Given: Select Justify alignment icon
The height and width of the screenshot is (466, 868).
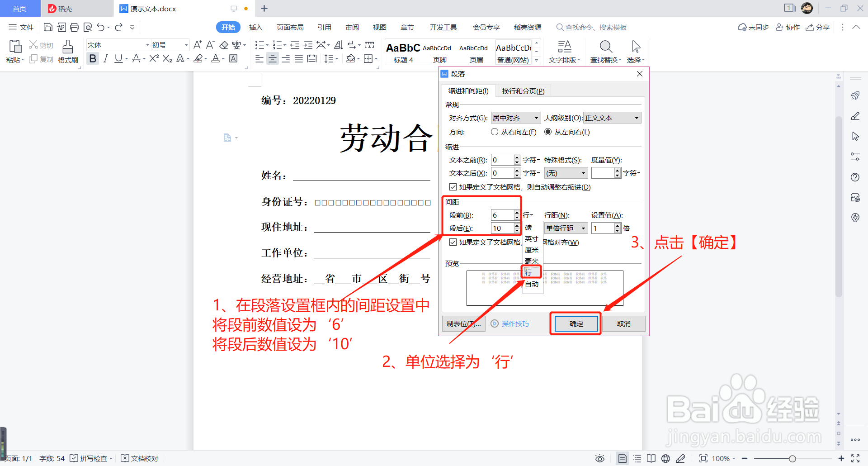Looking at the screenshot, I should pos(299,58).
